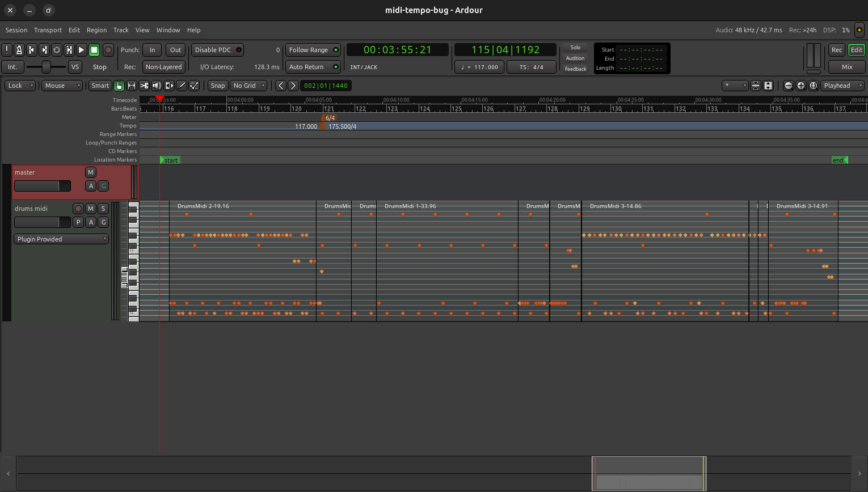The image size is (868, 492).
Task: Toggle Auto Return on or off
Action: coord(313,67)
